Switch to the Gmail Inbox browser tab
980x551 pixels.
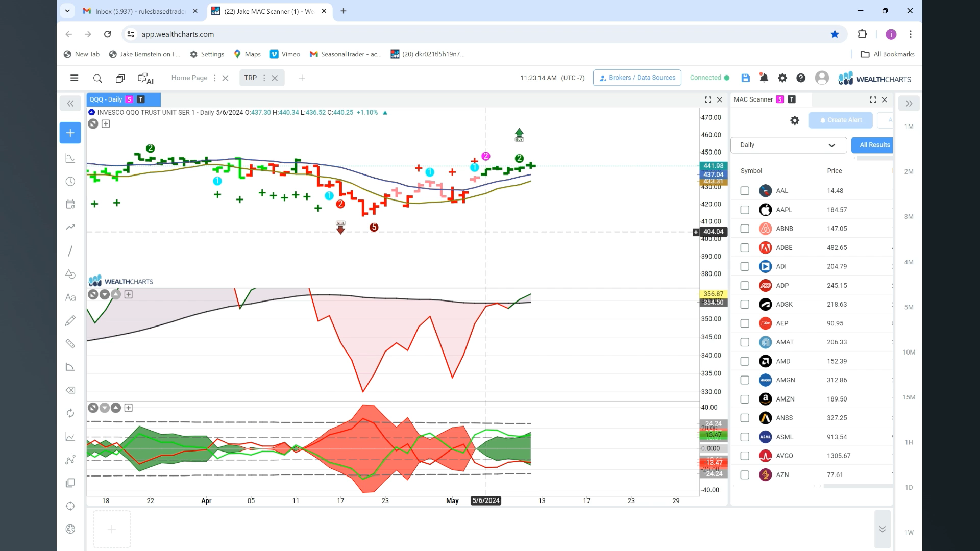coord(141,11)
